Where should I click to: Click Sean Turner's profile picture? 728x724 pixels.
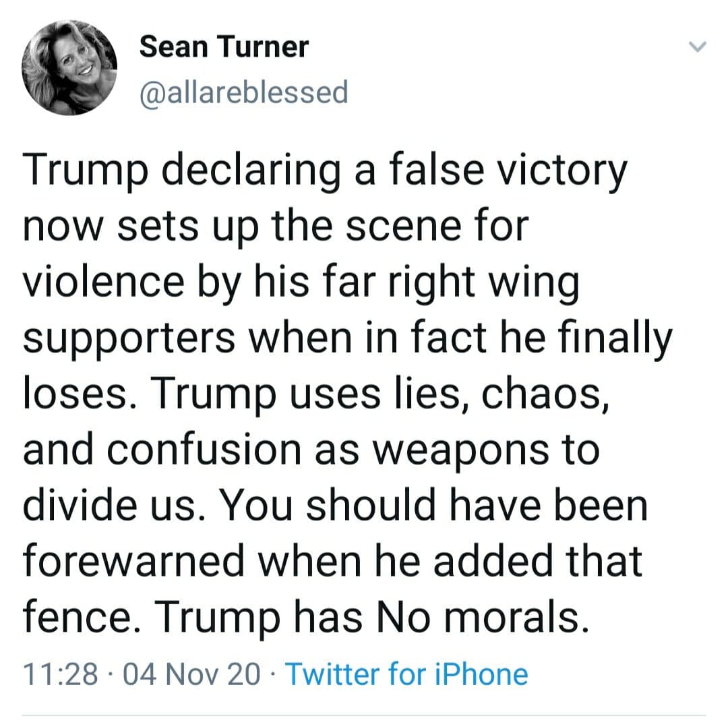[69, 67]
